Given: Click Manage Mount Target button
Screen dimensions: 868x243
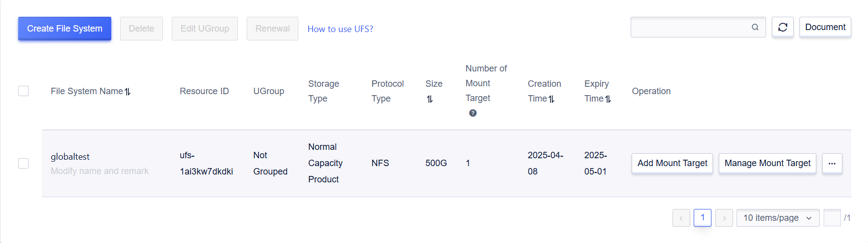Looking at the screenshot, I should tap(767, 163).
